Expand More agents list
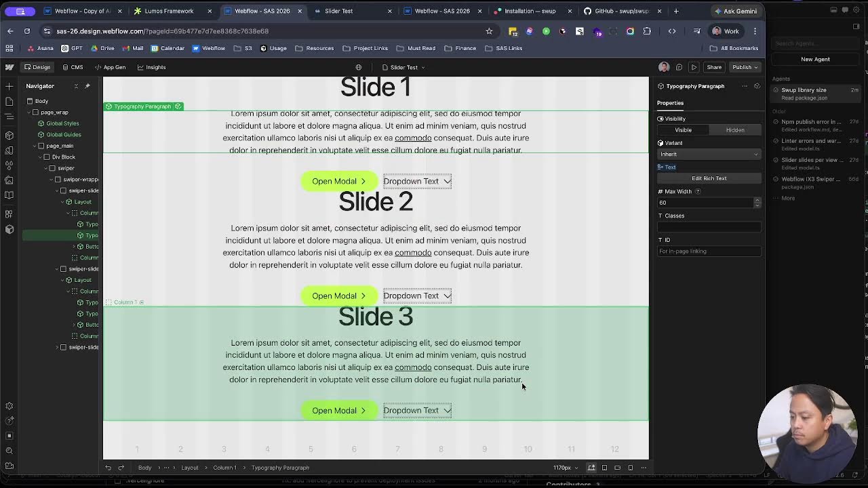The height and width of the screenshot is (488, 868). pos(788,199)
